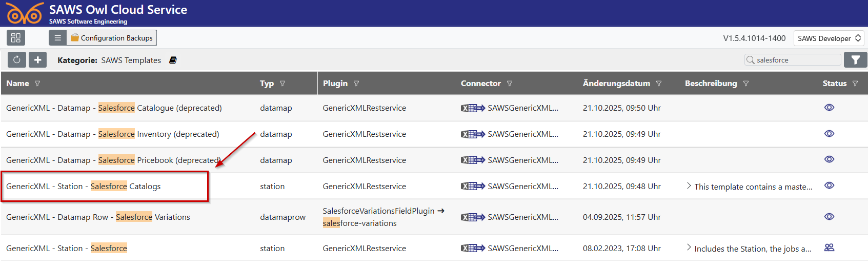Click the refresh list icon
This screenshot has height=268, width=868.
coord(16,60)
